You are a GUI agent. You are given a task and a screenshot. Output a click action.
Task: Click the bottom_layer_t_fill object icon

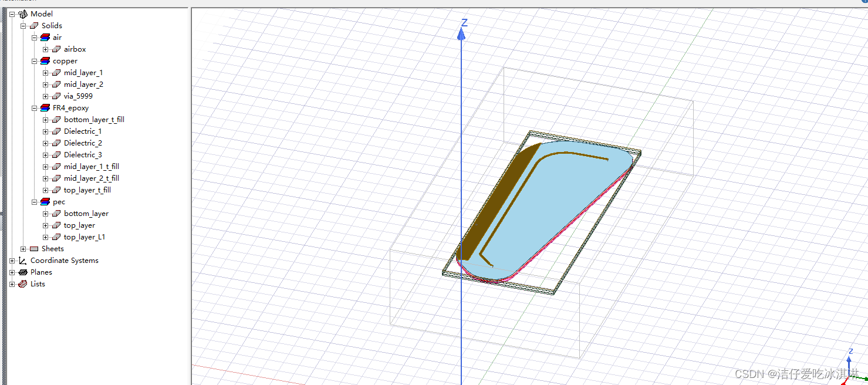point(56,120)
